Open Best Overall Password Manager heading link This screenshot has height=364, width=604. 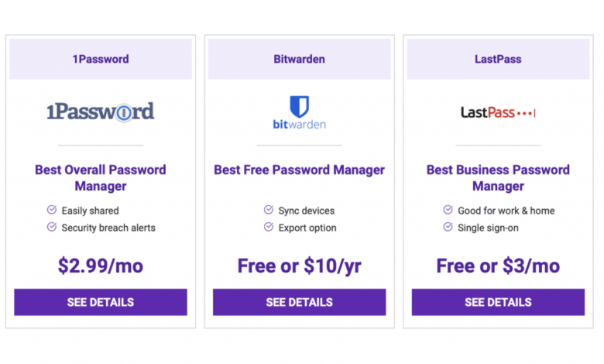[101, 178]
